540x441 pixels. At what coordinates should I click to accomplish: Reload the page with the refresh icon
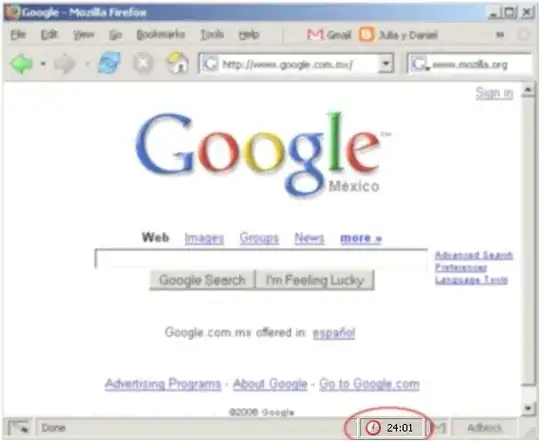110,63
